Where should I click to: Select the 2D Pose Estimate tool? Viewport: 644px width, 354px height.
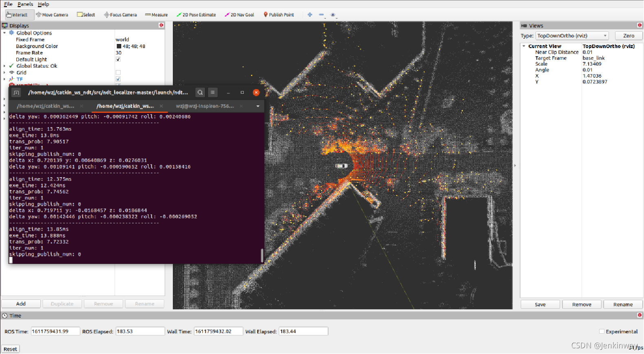(196, 15)
